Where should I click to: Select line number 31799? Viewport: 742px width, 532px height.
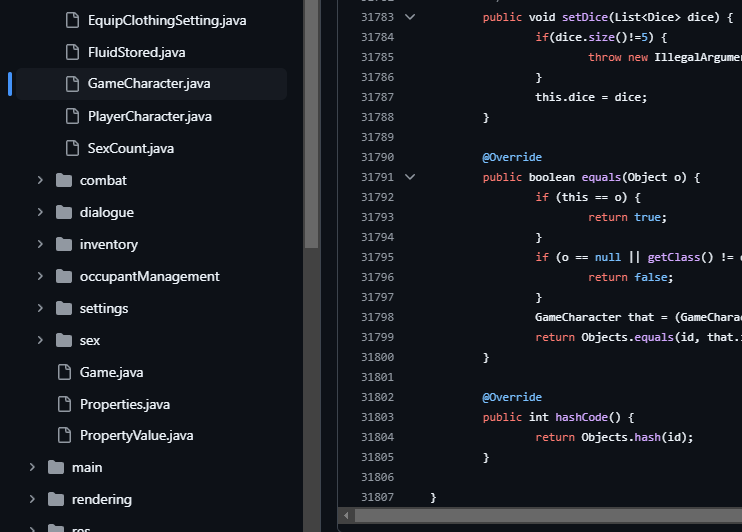(377, 337)
